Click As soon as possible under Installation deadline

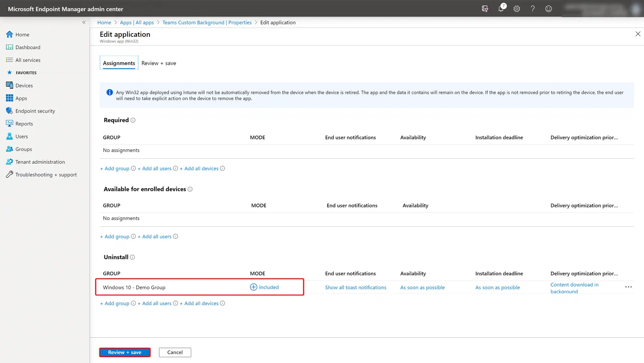[498, 288]
